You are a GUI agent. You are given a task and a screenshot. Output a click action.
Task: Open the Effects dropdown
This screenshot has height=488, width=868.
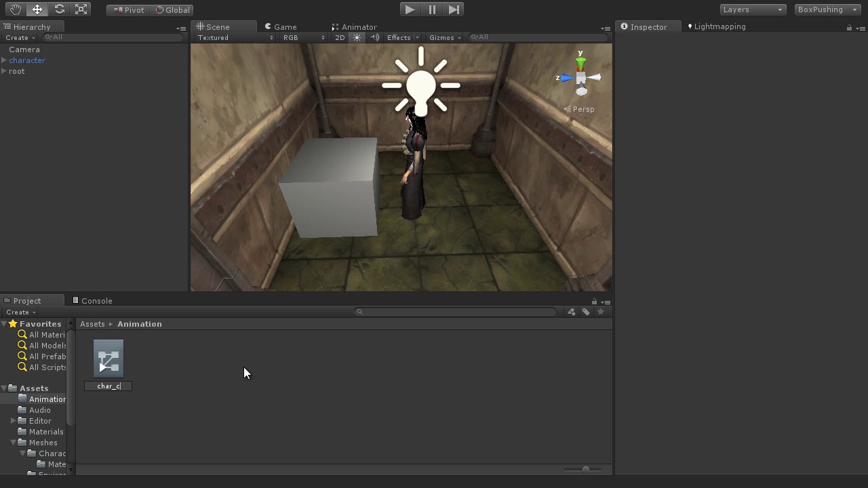click(x=403, y=37)
